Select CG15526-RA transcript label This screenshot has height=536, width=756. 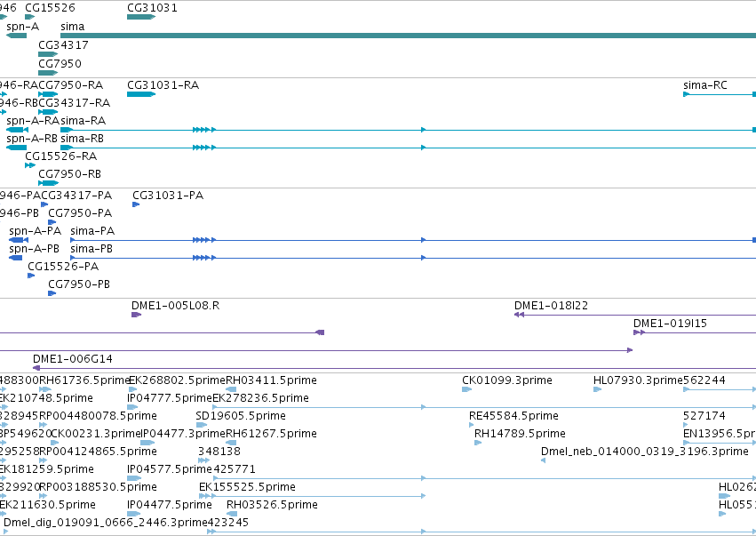[60, 156]
